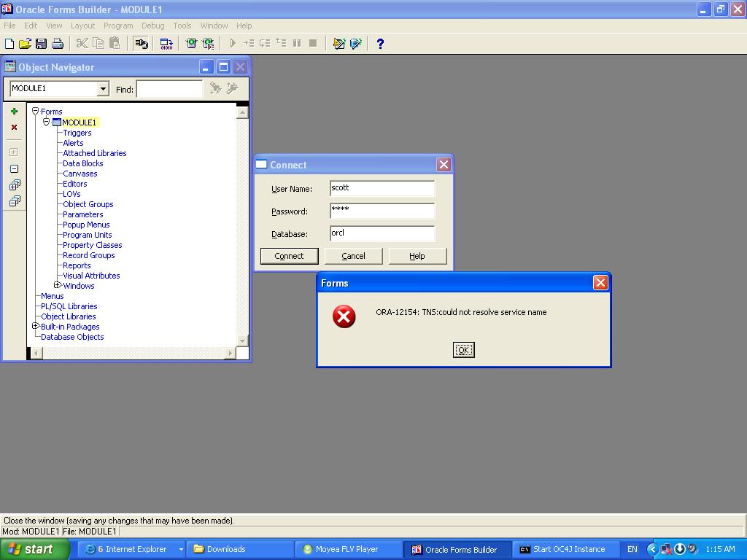This screenshot has width=747, height=560.
Task: Open the Tools menu
Action: pyautogui.click(x=182, y=26)
